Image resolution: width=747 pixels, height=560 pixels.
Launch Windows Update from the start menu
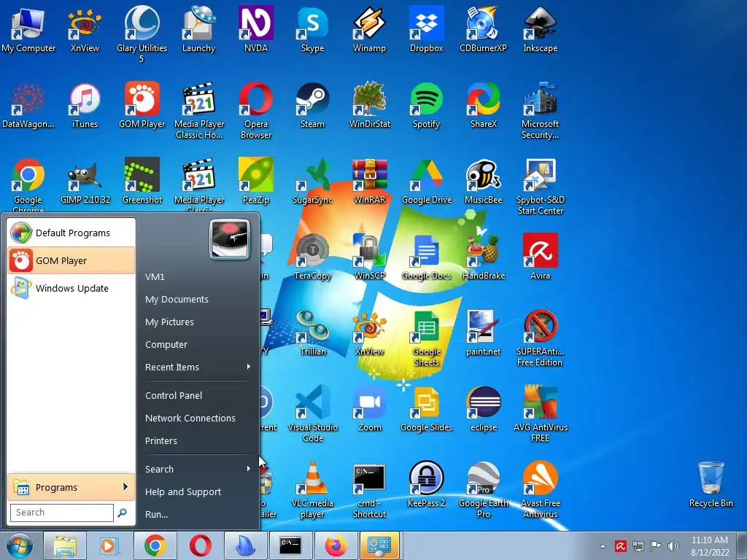tap(71, 288)
